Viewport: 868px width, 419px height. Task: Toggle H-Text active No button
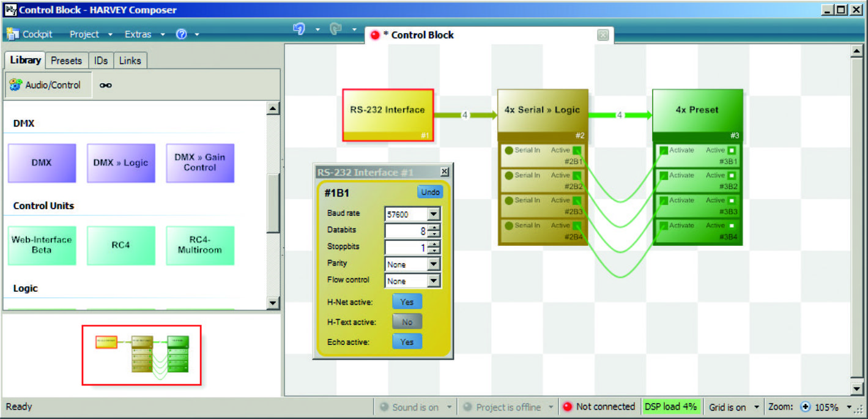point(407,322)
